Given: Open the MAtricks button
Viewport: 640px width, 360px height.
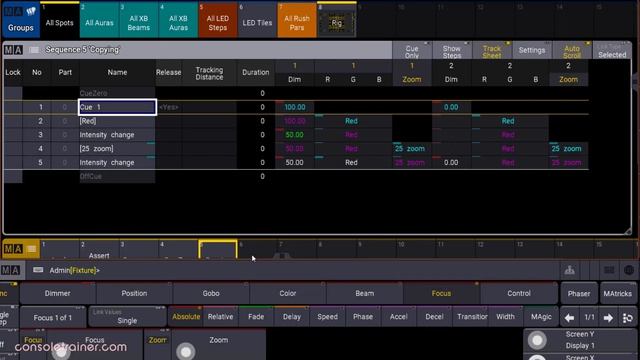Looking at the screenshot, I should click(x=618, y=293).
